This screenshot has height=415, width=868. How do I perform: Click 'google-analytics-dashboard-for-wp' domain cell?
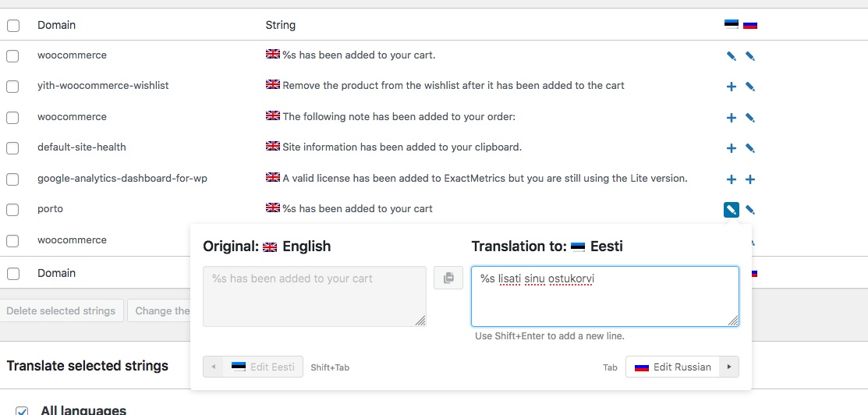(122, 179)
